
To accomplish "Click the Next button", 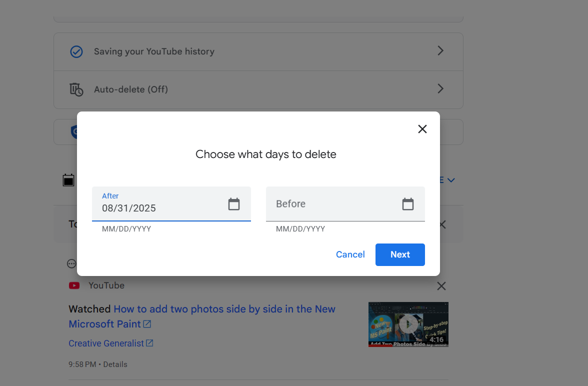I will 400,254.
